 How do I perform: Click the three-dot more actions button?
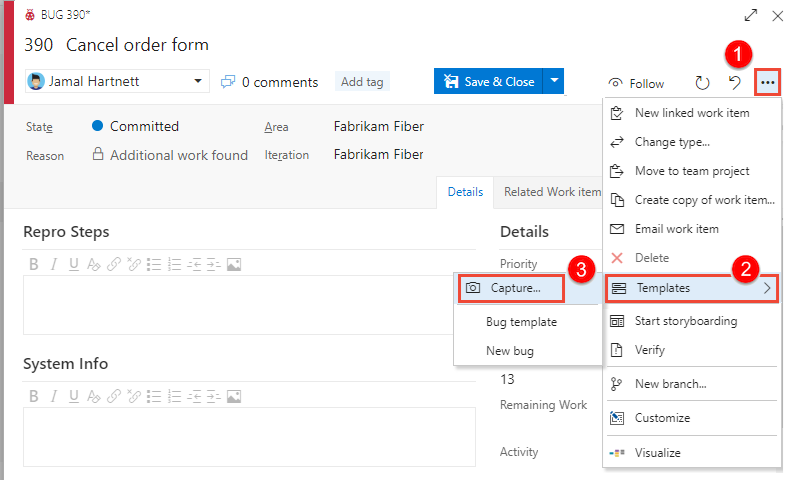click(x=767, y=83)
